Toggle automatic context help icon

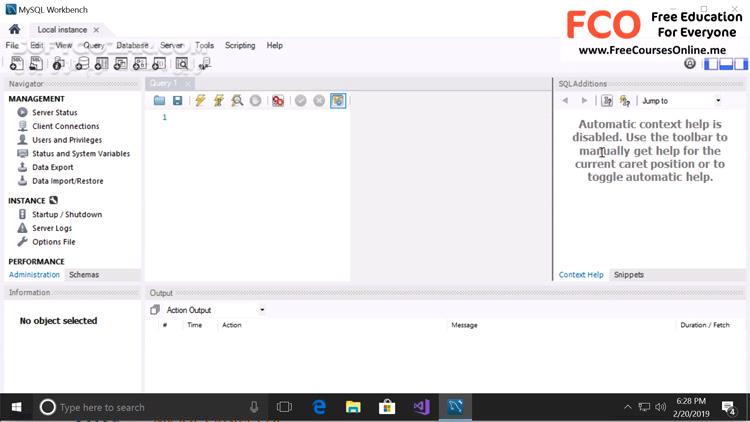[625, 100]
